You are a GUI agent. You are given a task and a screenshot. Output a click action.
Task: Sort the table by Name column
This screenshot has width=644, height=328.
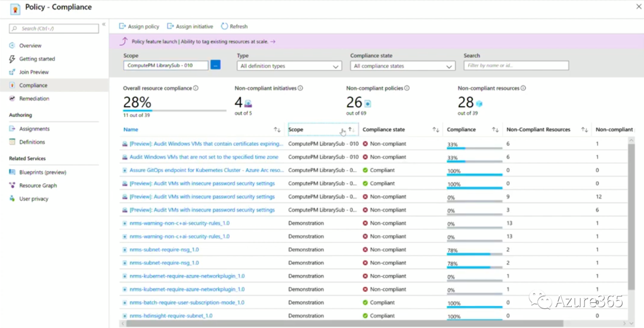(277, 129)
